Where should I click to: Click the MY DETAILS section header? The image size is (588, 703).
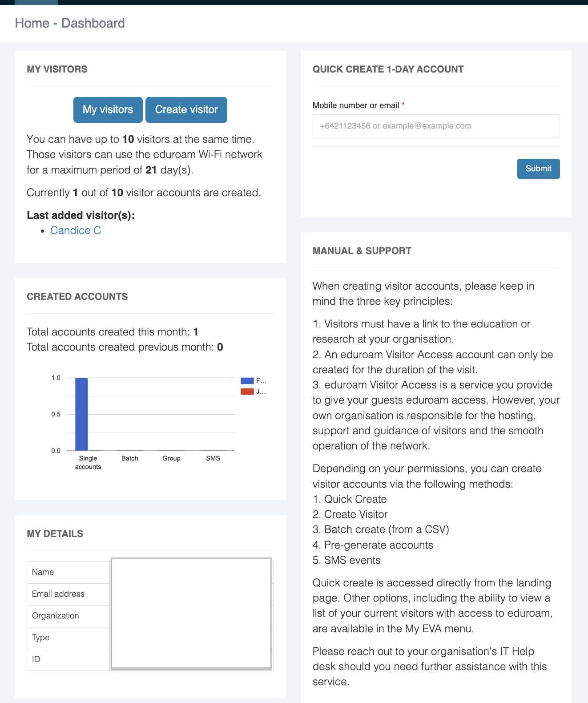55,533
